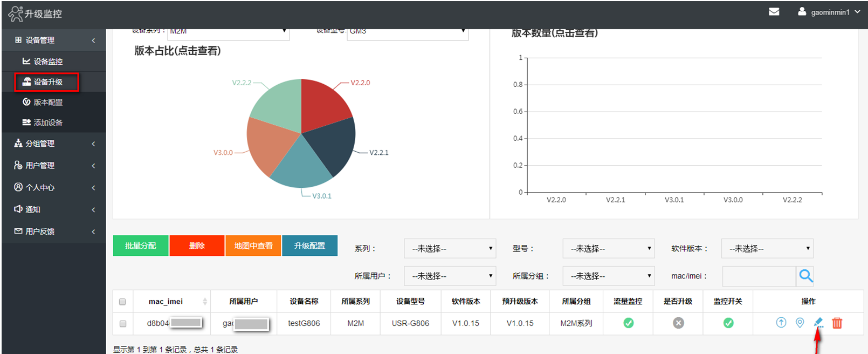Open the 软件版本 dropdown filter
Image resolution: width=868 pixels, height=354 pixels.
(767, 249)
